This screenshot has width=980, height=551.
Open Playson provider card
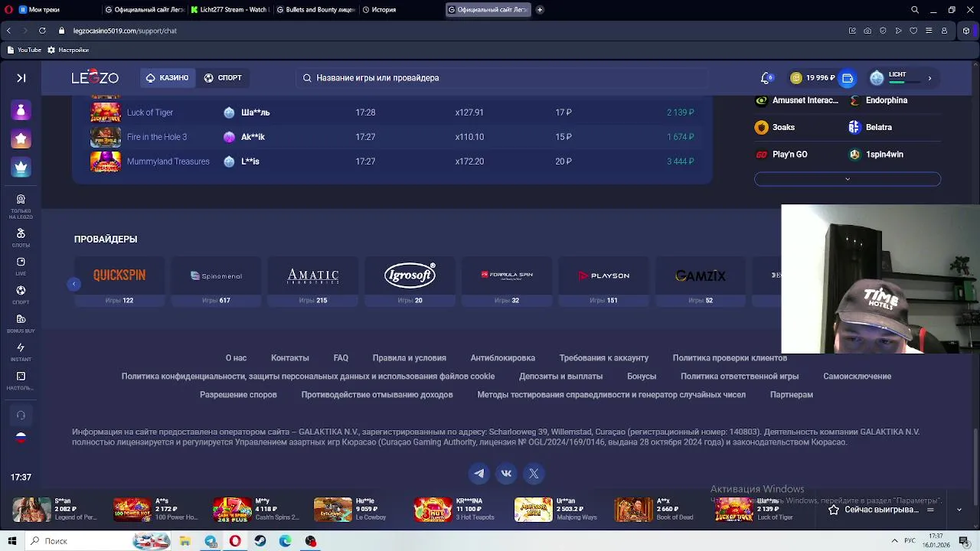point(603,283)
